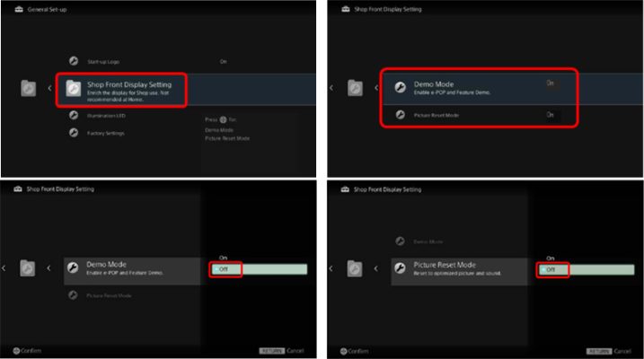Viewport: 644px width, 359px height.
Task: Click the Confirm icon in Picture Reset Mode option screen
Action: 344,351
